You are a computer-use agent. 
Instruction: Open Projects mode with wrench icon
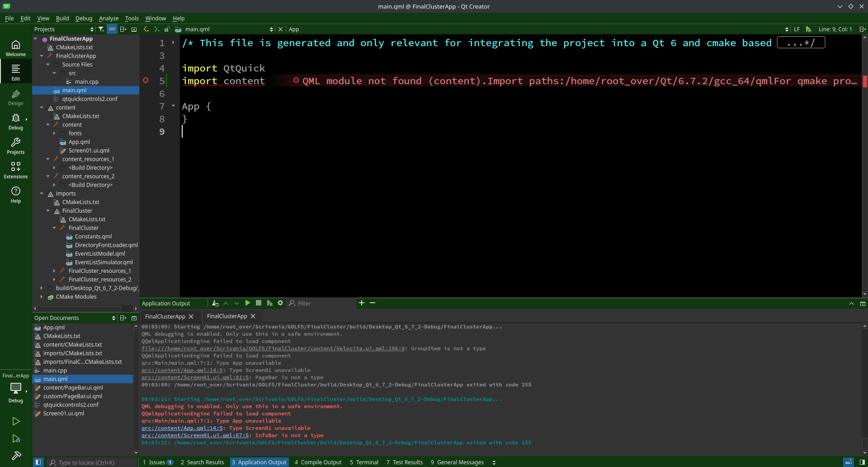tap(16, 146)
